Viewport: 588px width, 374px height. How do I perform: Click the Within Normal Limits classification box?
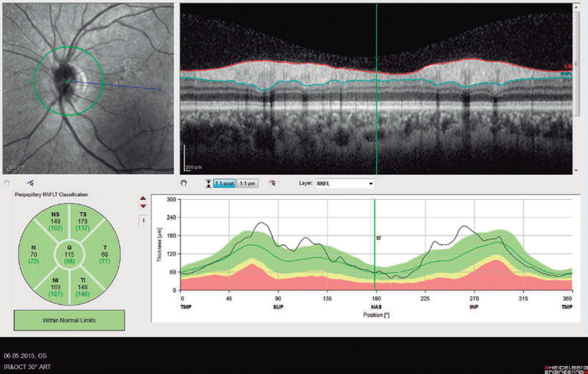(x=69, y=320)
